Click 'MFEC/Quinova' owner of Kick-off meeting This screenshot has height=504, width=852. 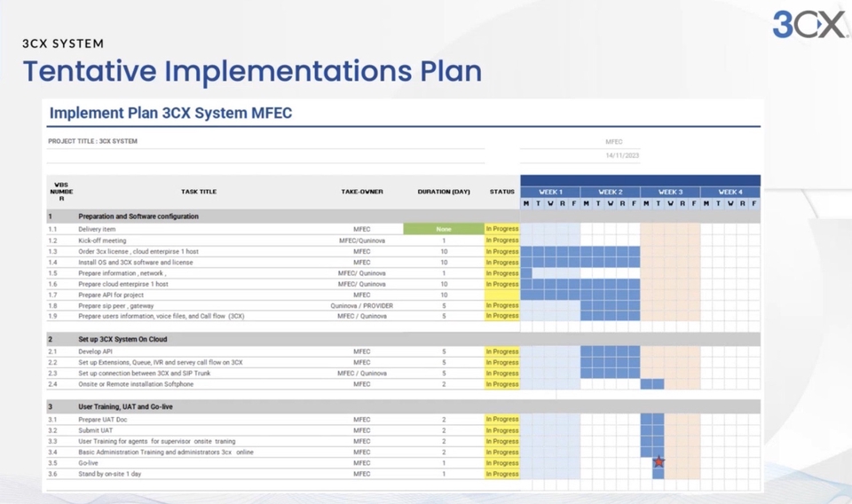coord(362,240)
